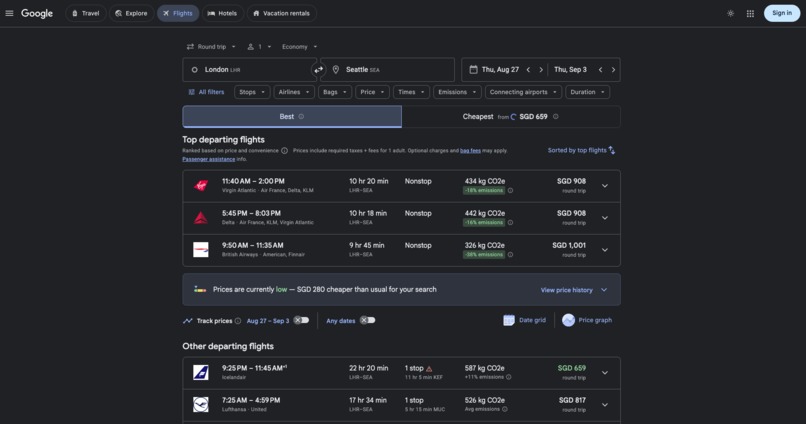Toggle price tracking for Any dates

click(x=367, y=320)
